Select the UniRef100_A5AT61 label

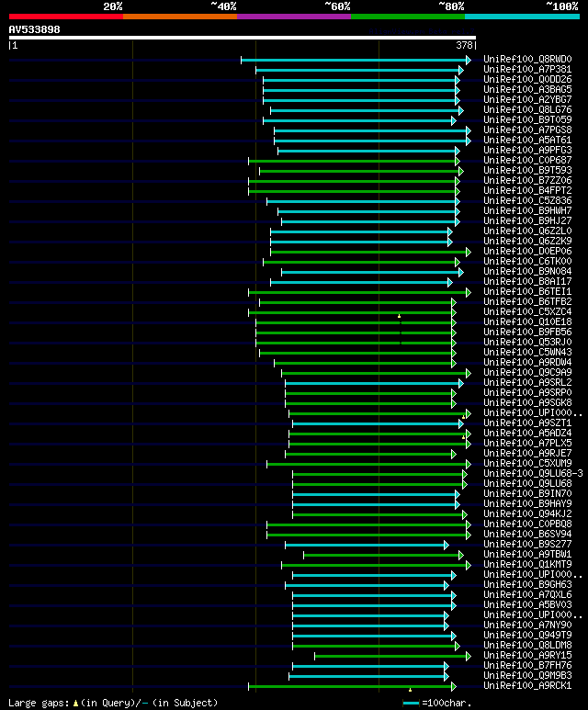point(527,140)
